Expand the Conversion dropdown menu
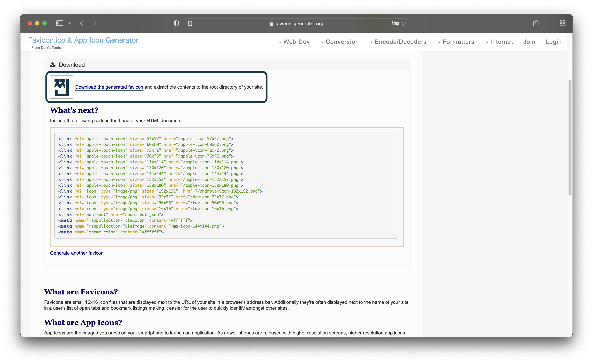The width and height of the screenshot is (593, 364). click(340, 42)
